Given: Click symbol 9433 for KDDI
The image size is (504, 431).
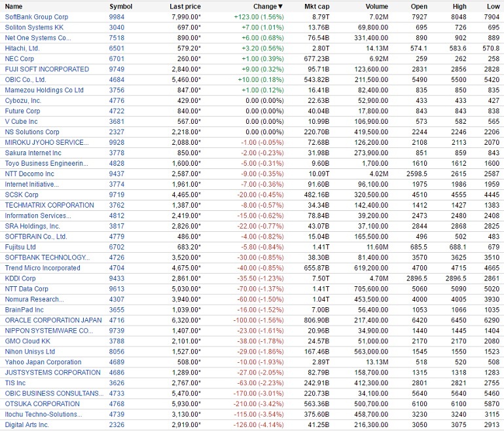Looking at the screenshot, I should (x=117, y=278).
